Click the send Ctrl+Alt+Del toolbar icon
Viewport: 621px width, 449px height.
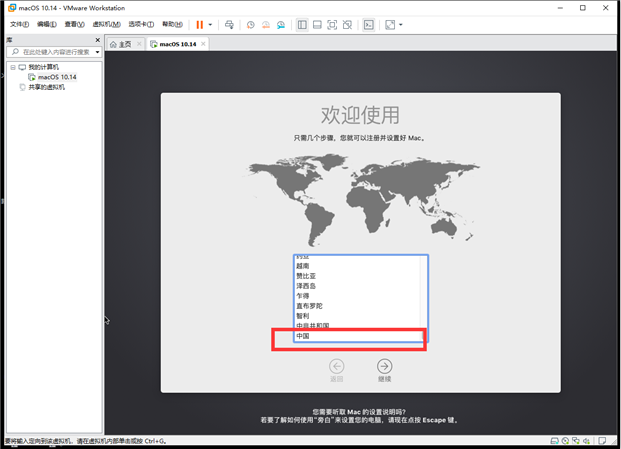(229, 25)
